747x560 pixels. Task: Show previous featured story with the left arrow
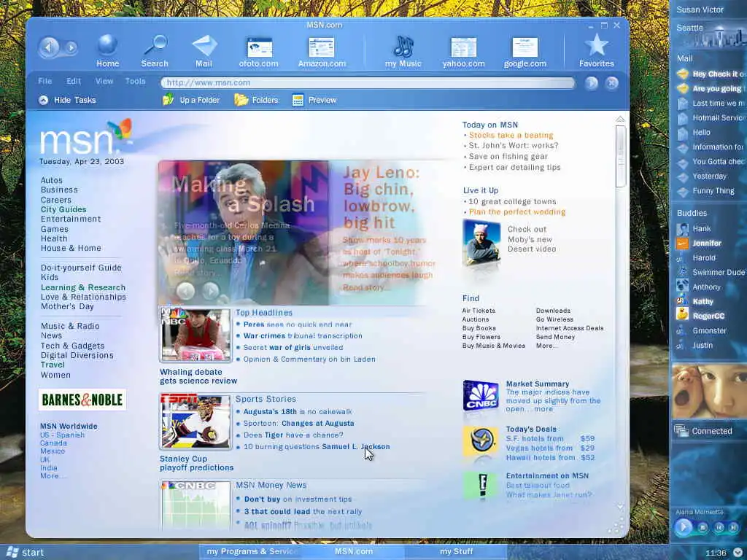pos(186,290)
